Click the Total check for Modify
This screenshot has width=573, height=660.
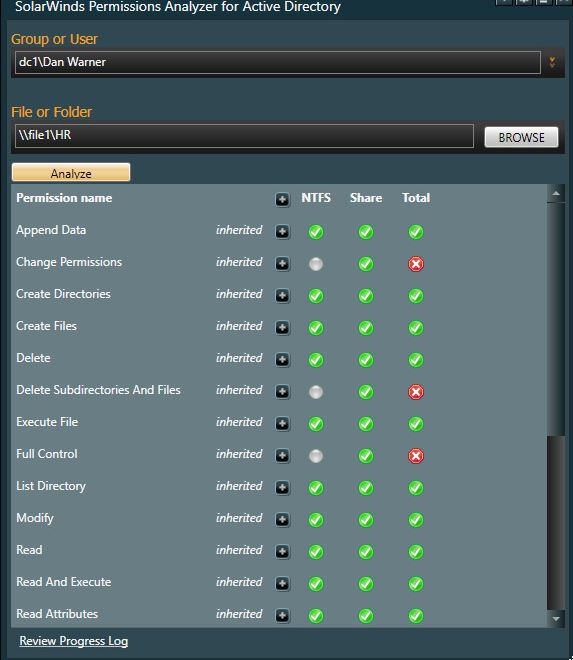point(416,520)
